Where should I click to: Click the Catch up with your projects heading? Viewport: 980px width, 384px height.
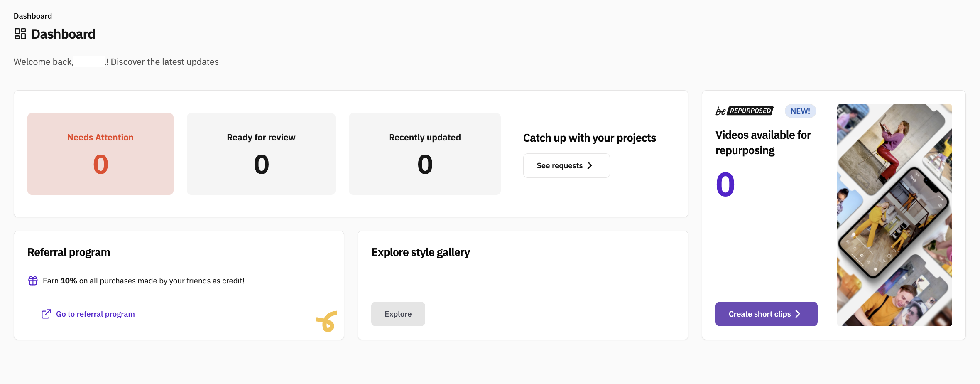tap(589, 138)
